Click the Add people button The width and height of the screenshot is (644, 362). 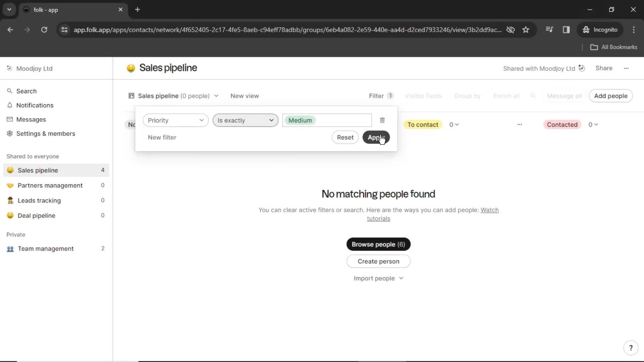click(610, 96)
